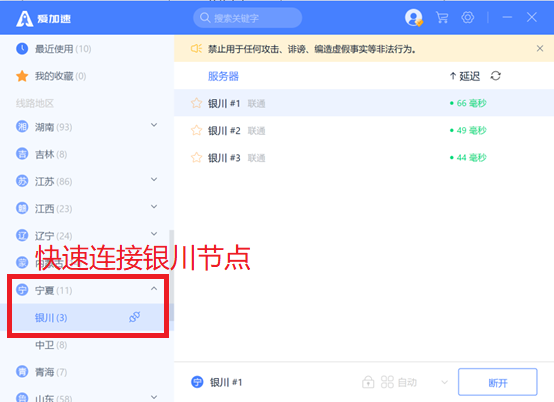The image size is (554, 402).
Task: Click the speaker announcement icon
Action: (x=196, y=48)
